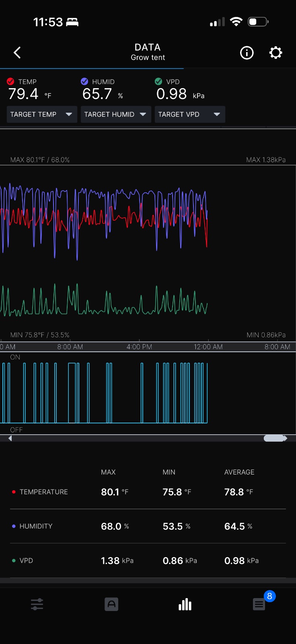
Task: Tap the status bar battery icon
Action: click(258, 22)
